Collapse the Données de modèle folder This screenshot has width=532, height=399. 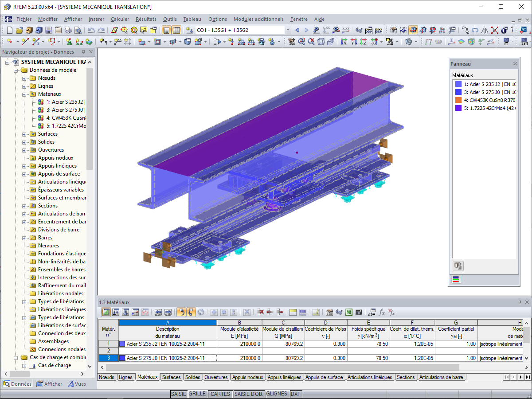pos(16,70)
